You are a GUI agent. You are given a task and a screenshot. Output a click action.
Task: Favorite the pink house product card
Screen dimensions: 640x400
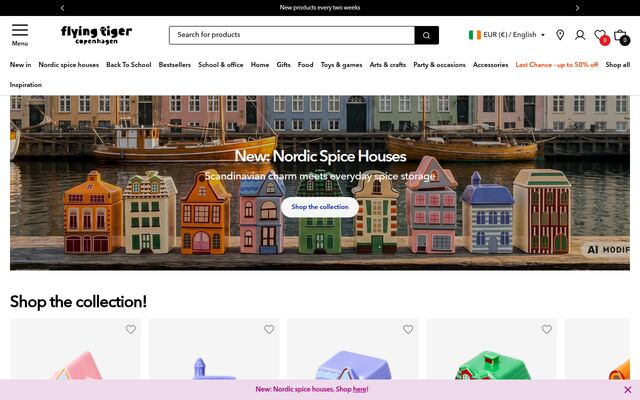(x=131, y=329)
